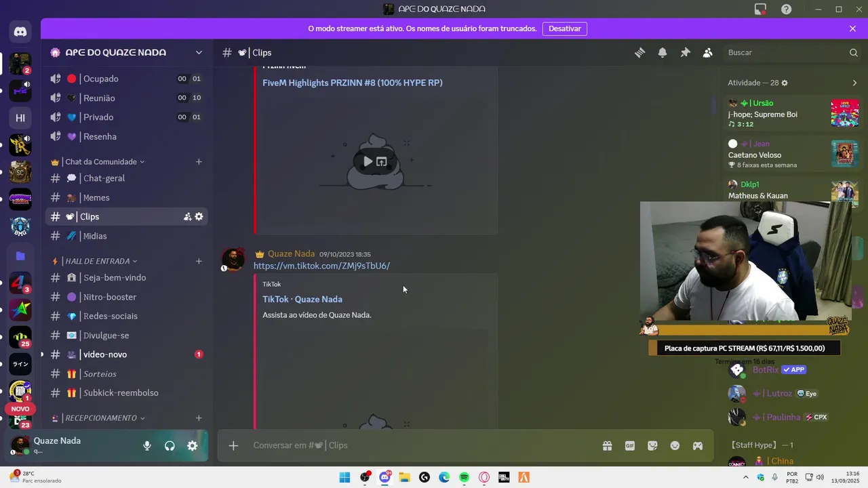The width and height of the screenshot is (868, 488).
Task: Toggle member list icon
Action: [x=707, y=53]
